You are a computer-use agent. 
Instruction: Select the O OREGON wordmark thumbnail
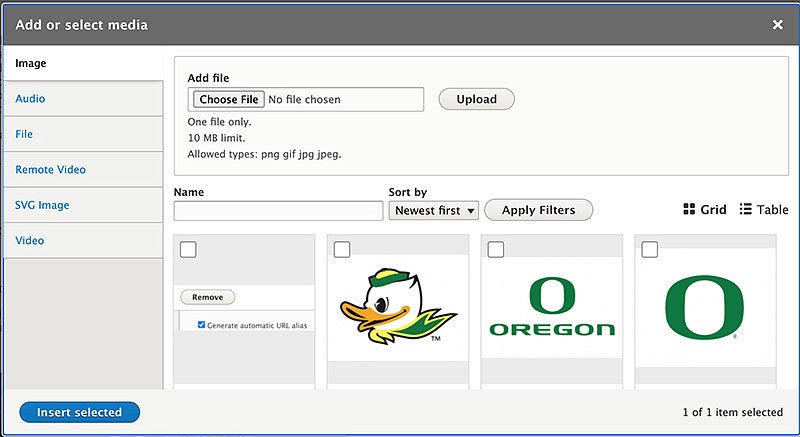tap(552, 306)
